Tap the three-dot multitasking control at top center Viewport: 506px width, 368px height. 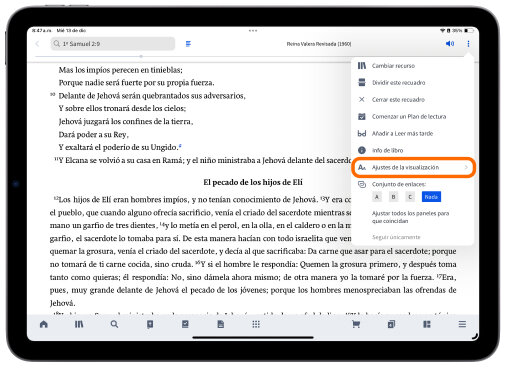click(x=253, y=30)
